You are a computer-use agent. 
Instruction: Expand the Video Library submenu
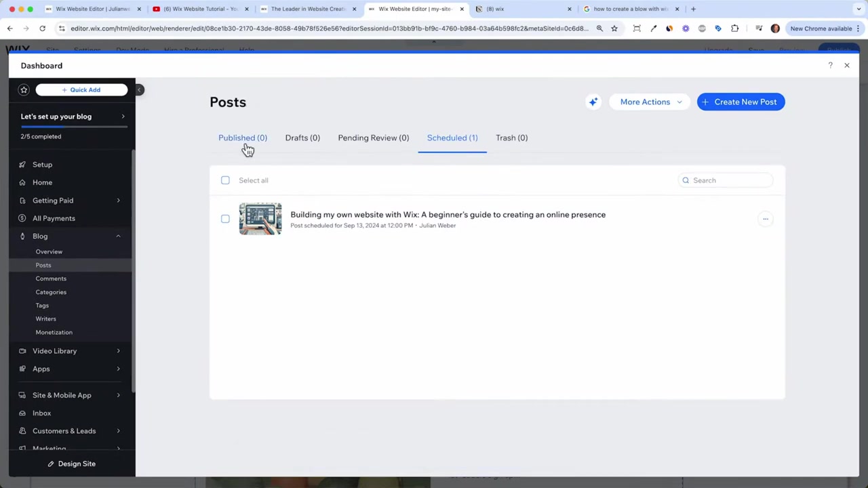118,351
